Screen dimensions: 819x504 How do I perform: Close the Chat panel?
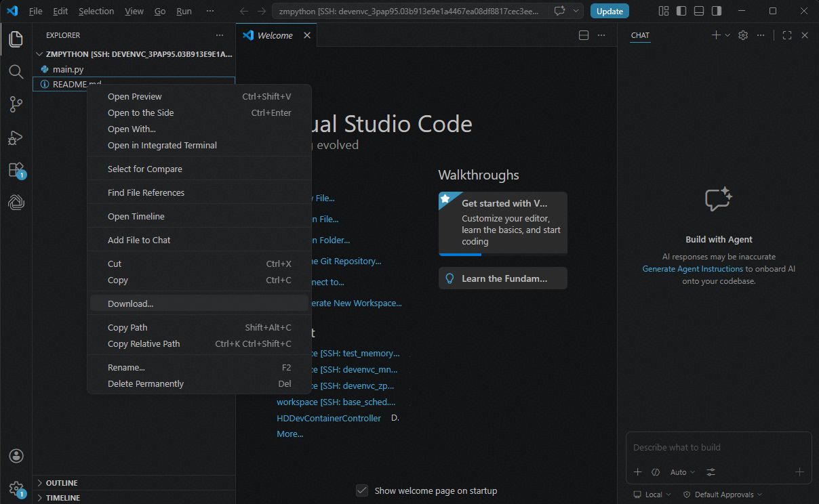(805, 35)
